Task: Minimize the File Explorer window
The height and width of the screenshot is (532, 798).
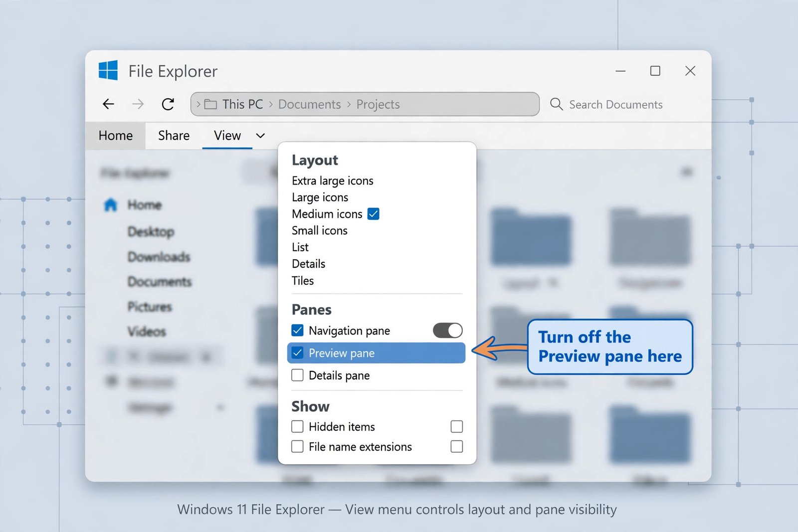Action: [620, 71]
